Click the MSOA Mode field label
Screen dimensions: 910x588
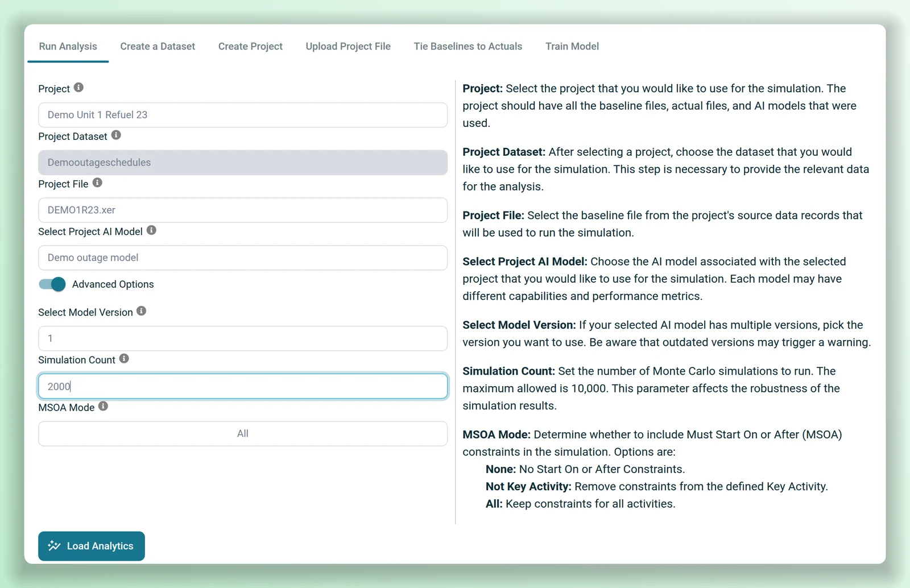click(x=67, y=408)
